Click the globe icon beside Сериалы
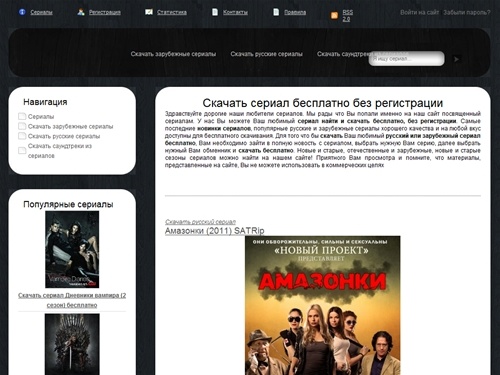Viewport: 500px width, 375px height. 22,12
